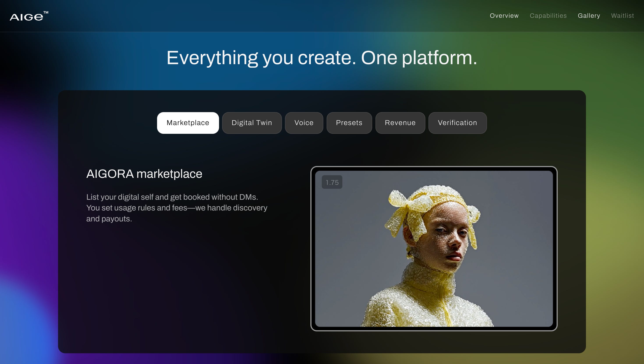Open the Overview nav link
644x364 pixels.
(504, 16)
